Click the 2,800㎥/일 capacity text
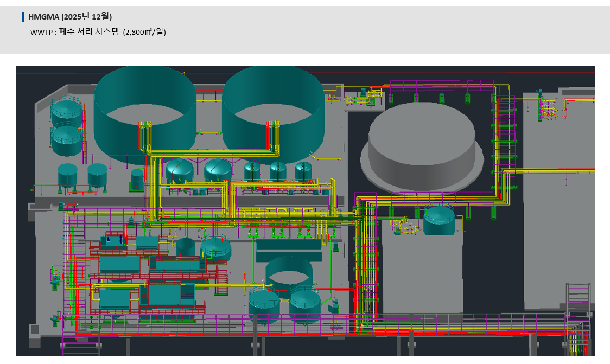 point(144,32)
